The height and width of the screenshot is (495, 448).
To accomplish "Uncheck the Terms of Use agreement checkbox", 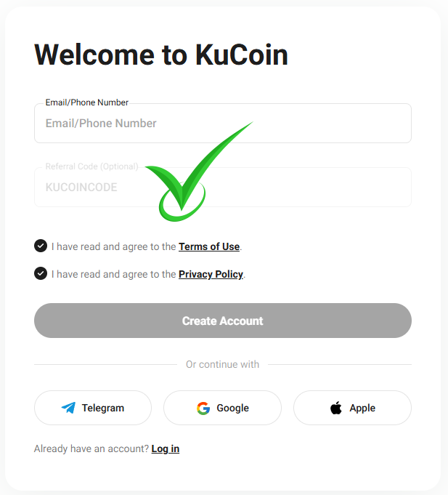I will pyautogui.click(x=41, y=246).
